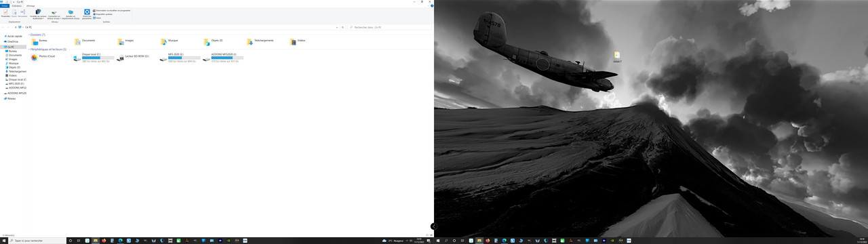868x244 pixels.
Task: Open File Explorer from the left taskbar
Action: coord(96,241)
